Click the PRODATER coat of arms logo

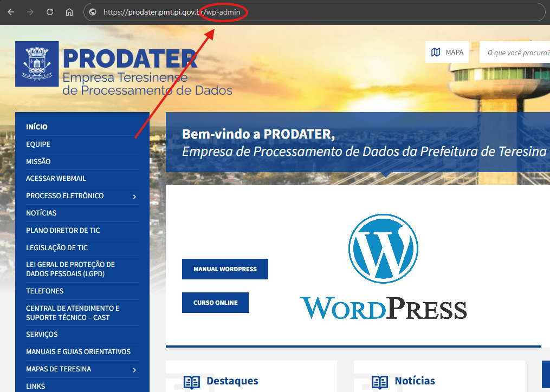pyautogui.click(x=37, y=64)
